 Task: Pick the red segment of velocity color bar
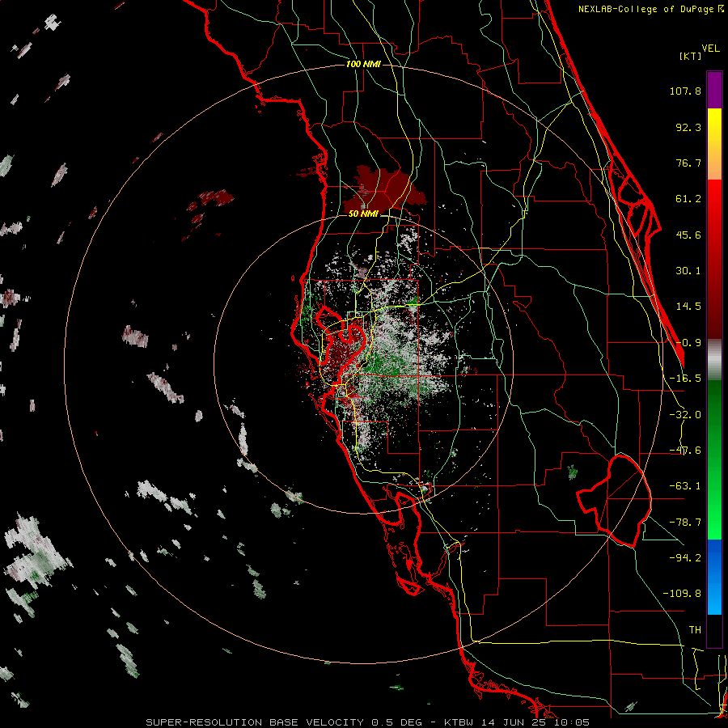(x=714, y=259)
